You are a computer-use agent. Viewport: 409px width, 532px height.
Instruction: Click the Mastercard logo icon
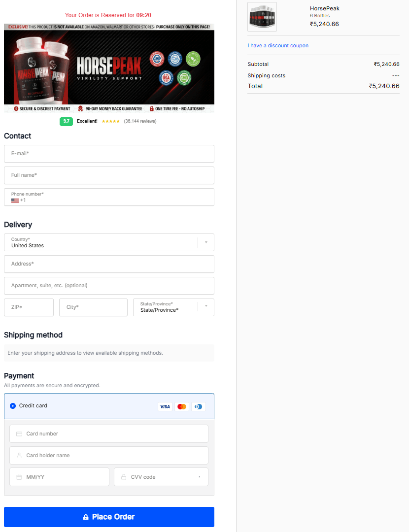point(182,406)
